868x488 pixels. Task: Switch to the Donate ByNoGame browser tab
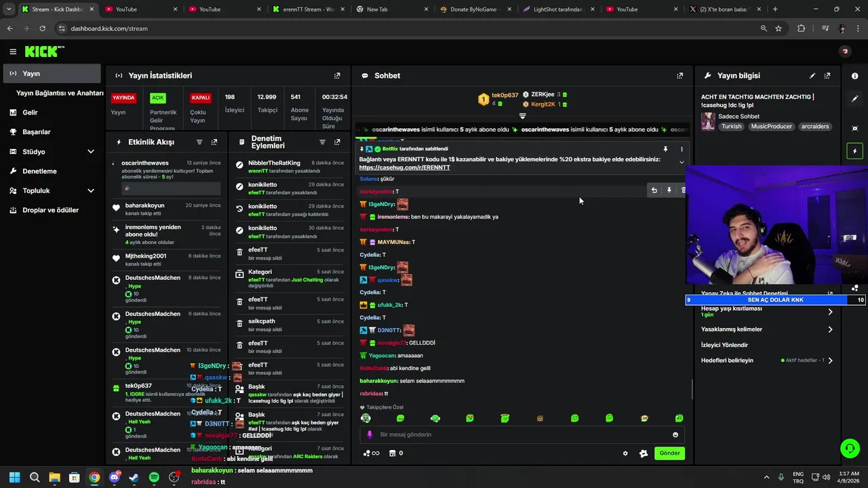click(x=475, y=9)
